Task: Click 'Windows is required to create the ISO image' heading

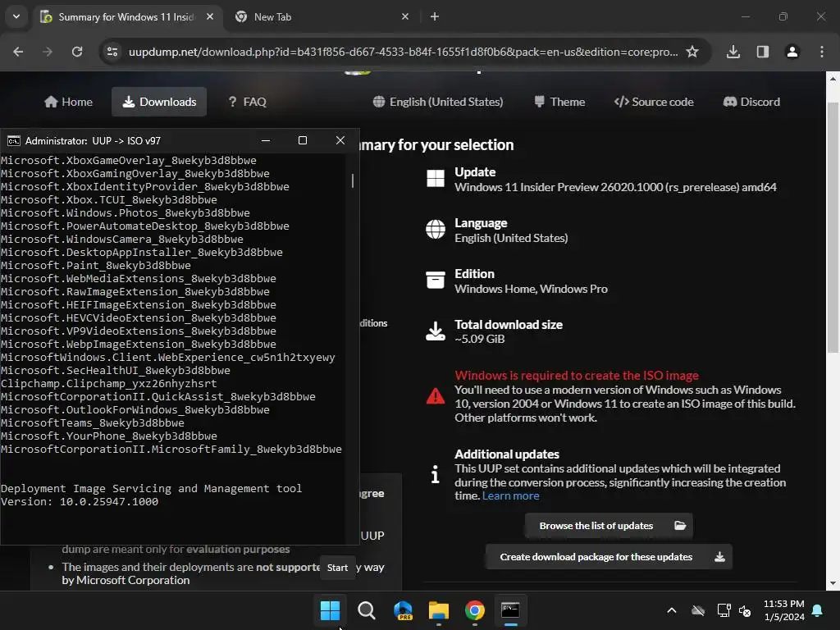Action: click(577, 376)
